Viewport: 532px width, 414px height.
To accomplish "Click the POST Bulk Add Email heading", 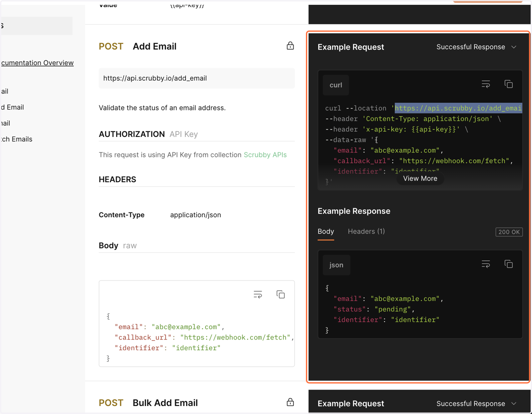I will (148, 403).
